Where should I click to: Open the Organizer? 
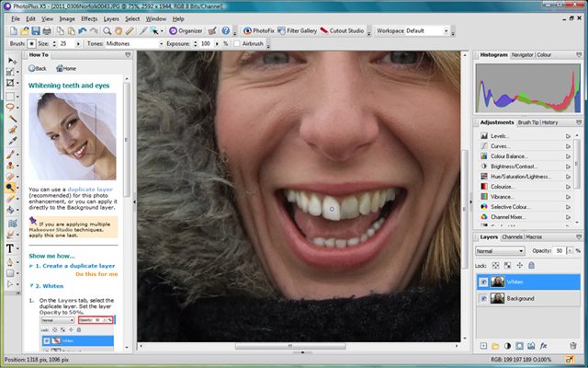tap(186, 30)
